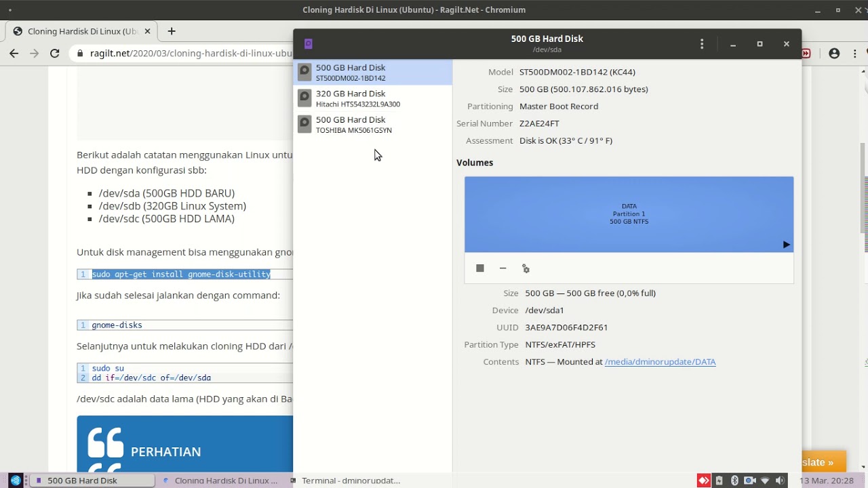The image size is (868, 488).
Task: Click the gnome-disks command line
Action: click(x=117, y=325)
